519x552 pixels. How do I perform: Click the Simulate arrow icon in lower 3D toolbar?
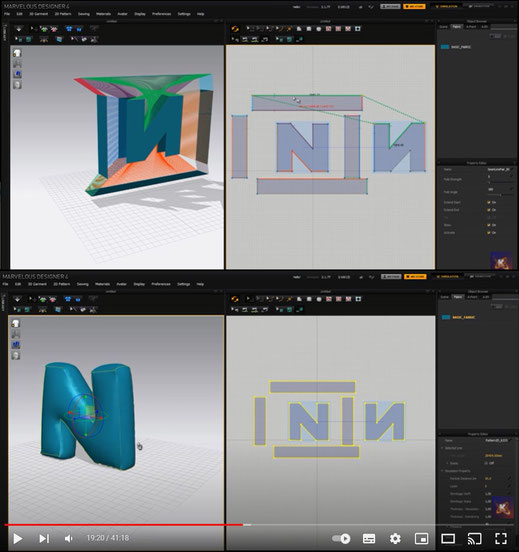(x=17, y=299)
